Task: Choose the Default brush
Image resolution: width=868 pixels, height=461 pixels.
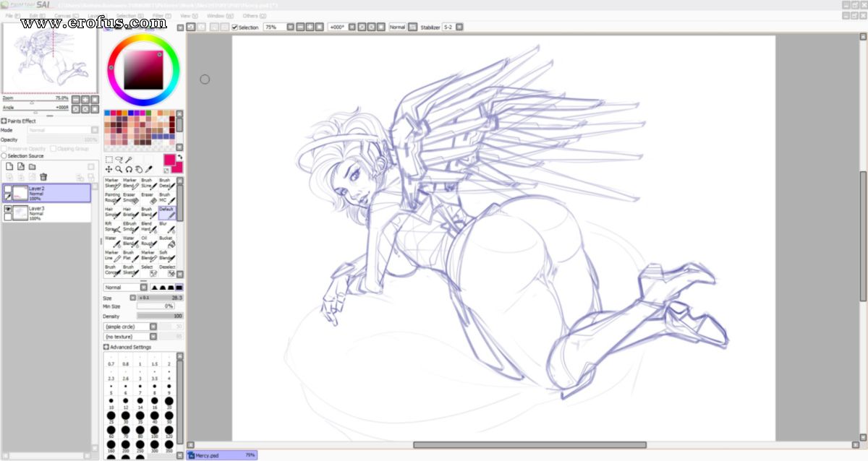Action: click(x=166, y=212)
